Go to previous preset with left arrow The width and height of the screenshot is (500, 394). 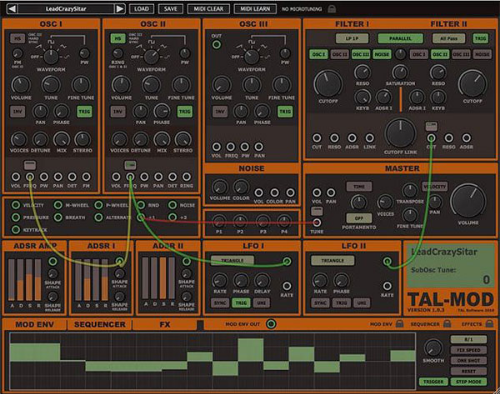click(12, 9)
